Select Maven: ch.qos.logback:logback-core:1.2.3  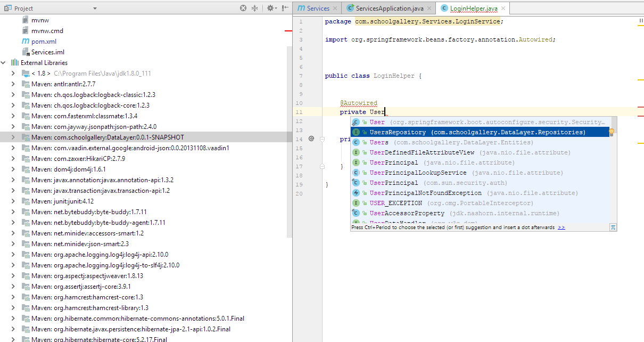tap(90, 105)
